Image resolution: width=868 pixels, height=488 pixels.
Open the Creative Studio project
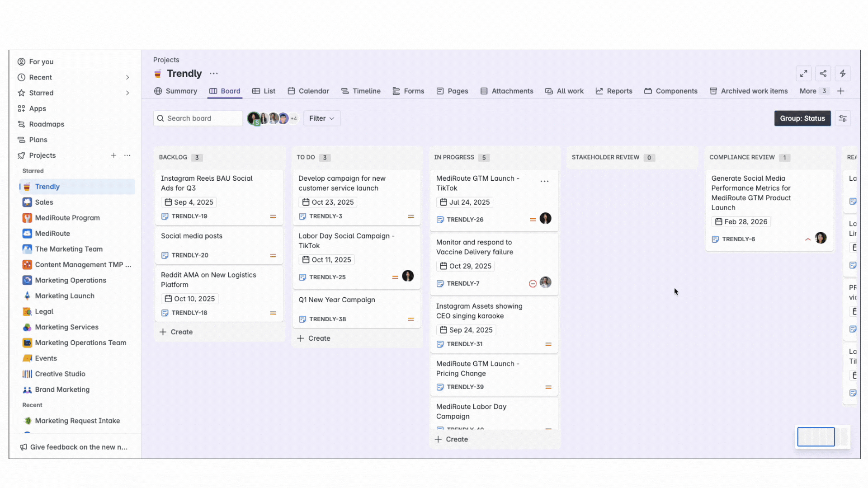[60, 374]
